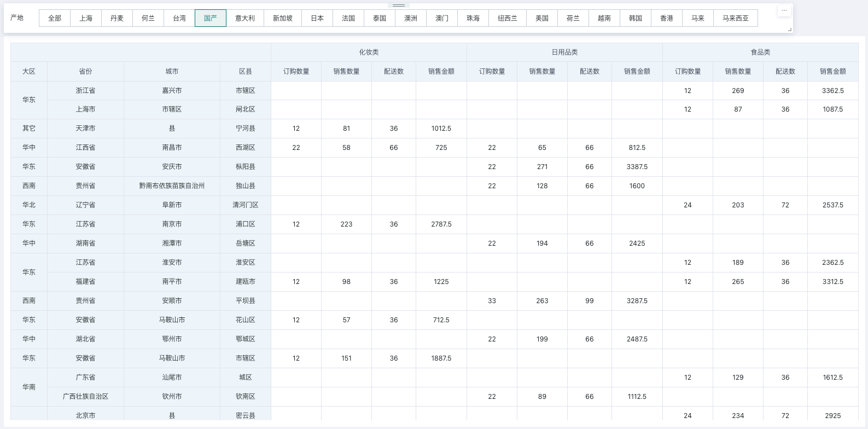Click the drag handle atop filter panel
This screenshot has height=429, width=868.
399,5
